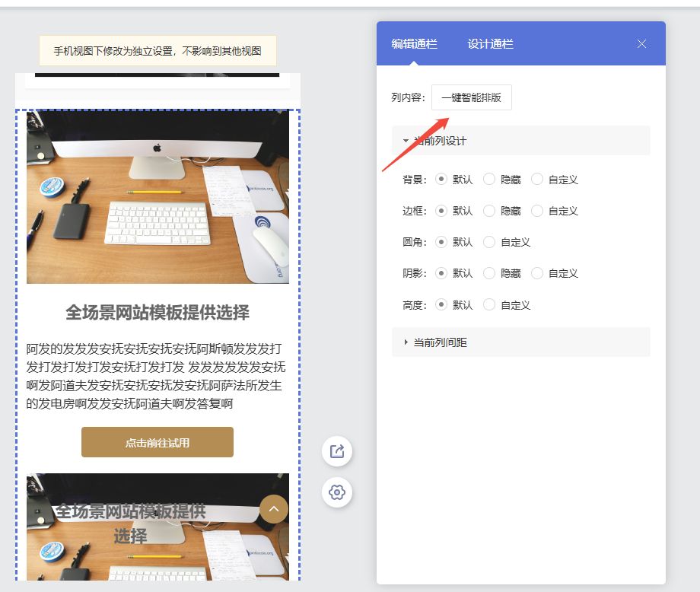Screen dimensions: 700x592
Task: Choose 自定义 for 背景
Action: (537, 180)
